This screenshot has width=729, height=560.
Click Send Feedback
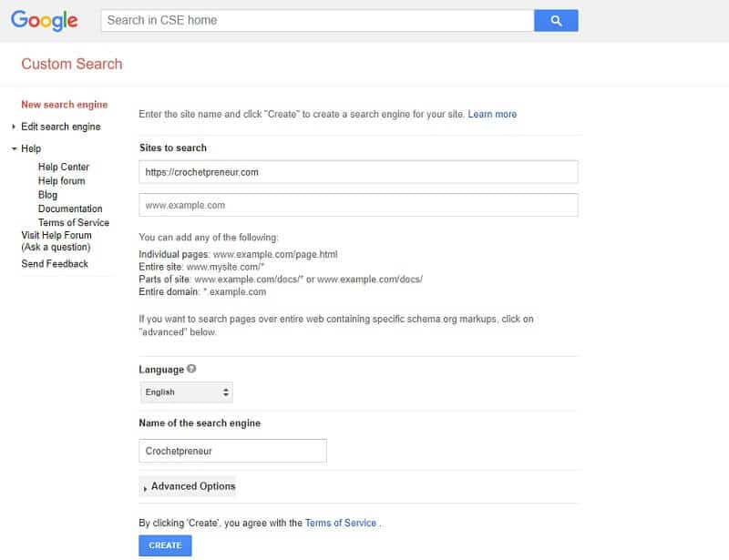55,263
